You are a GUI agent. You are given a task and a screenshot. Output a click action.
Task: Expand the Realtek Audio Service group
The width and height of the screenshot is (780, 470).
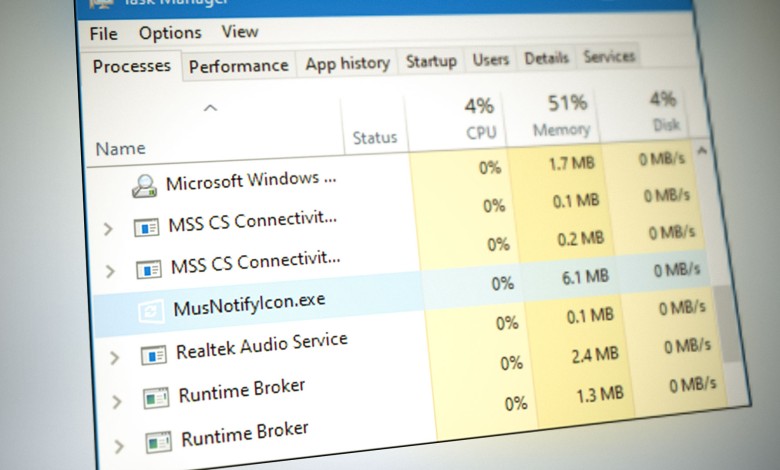point(114,358)
